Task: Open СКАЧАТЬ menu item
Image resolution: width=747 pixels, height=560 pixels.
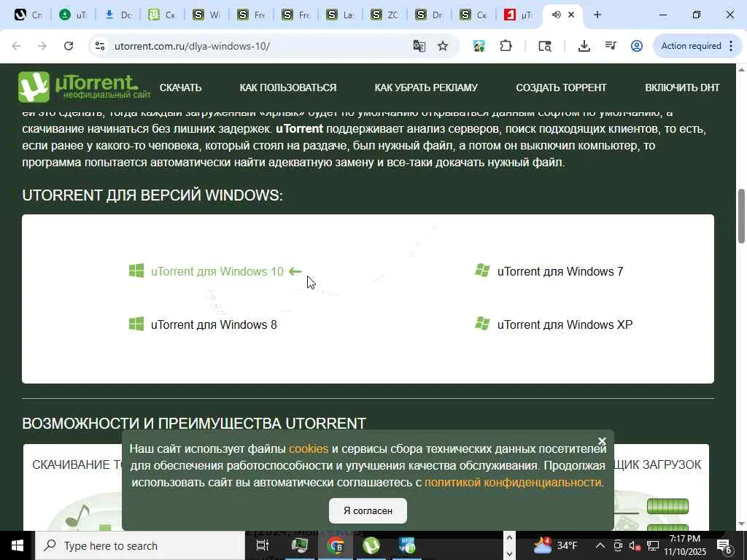Action: (x=180, y=87)
